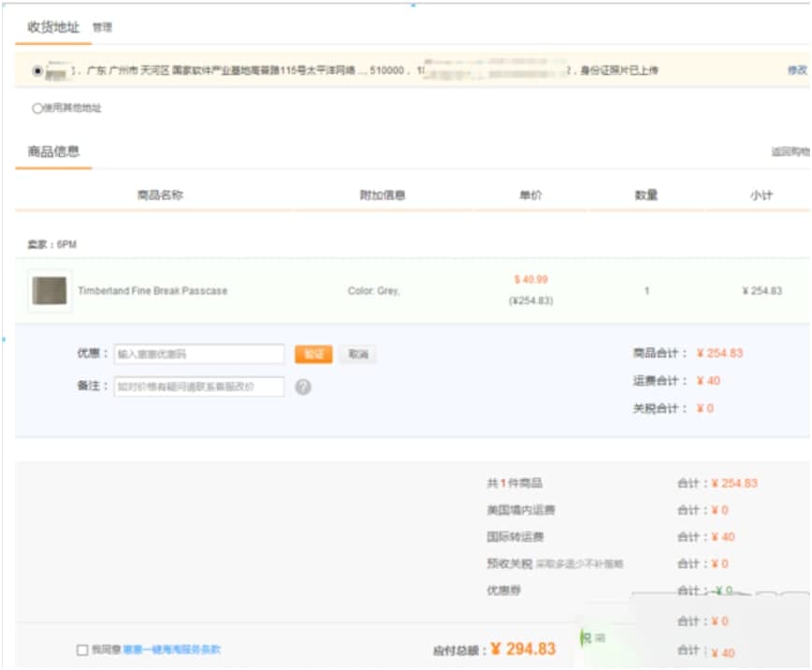Click the 商品信息 section header

tap(53, 152)
